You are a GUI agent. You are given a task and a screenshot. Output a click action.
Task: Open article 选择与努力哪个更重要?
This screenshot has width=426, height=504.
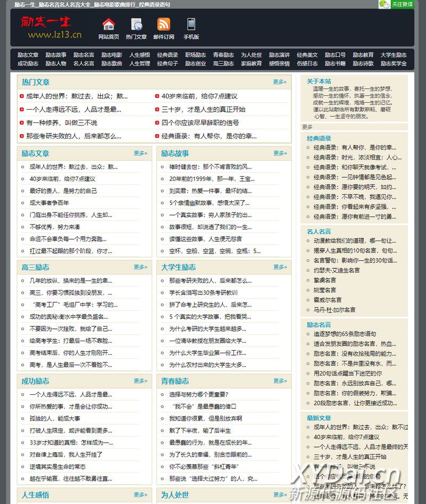199,394
